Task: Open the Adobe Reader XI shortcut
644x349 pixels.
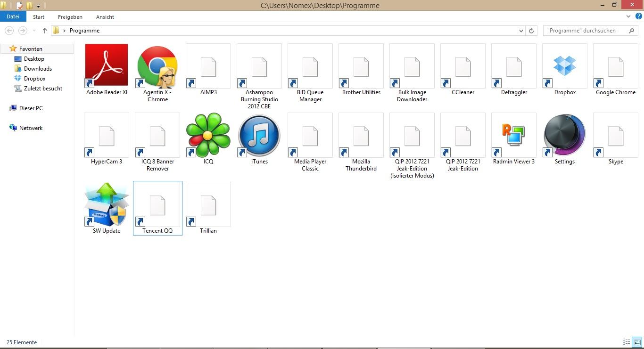Action: pos(107,70)
